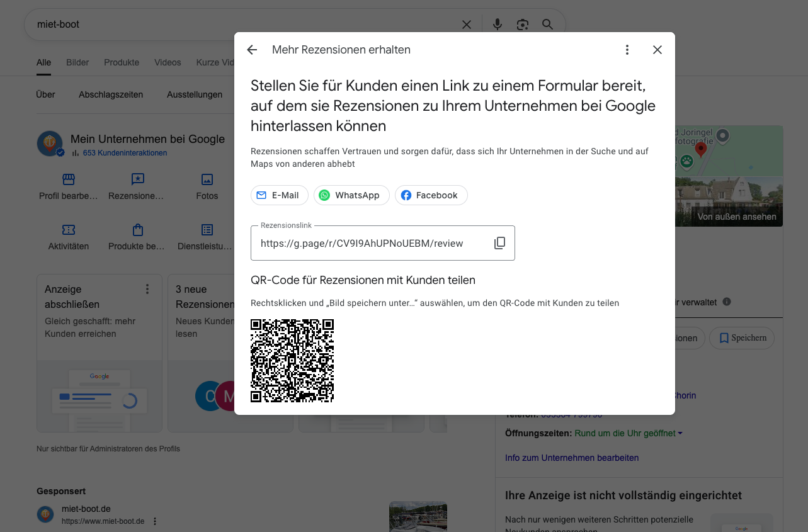The width and height of the screenshot is (808, 532).
Task: Click Info zum Unternehmen bearbeiten link
Action: click(x=572, y=458)
